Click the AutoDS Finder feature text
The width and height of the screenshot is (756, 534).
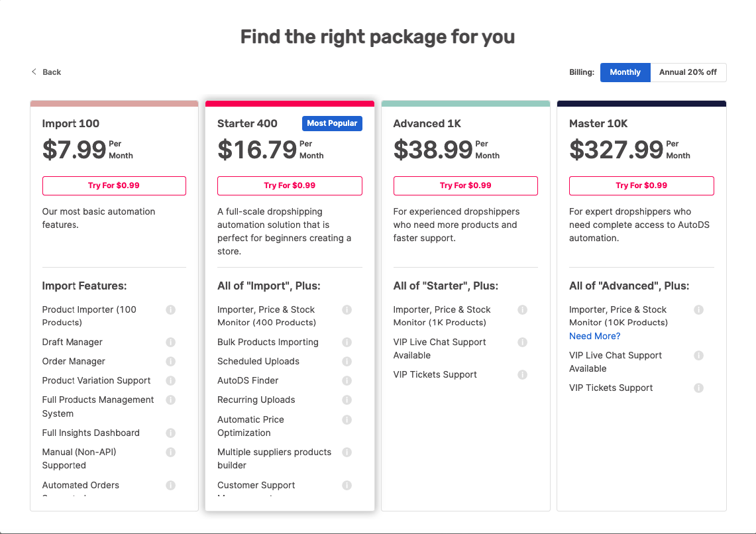(248, 381)
